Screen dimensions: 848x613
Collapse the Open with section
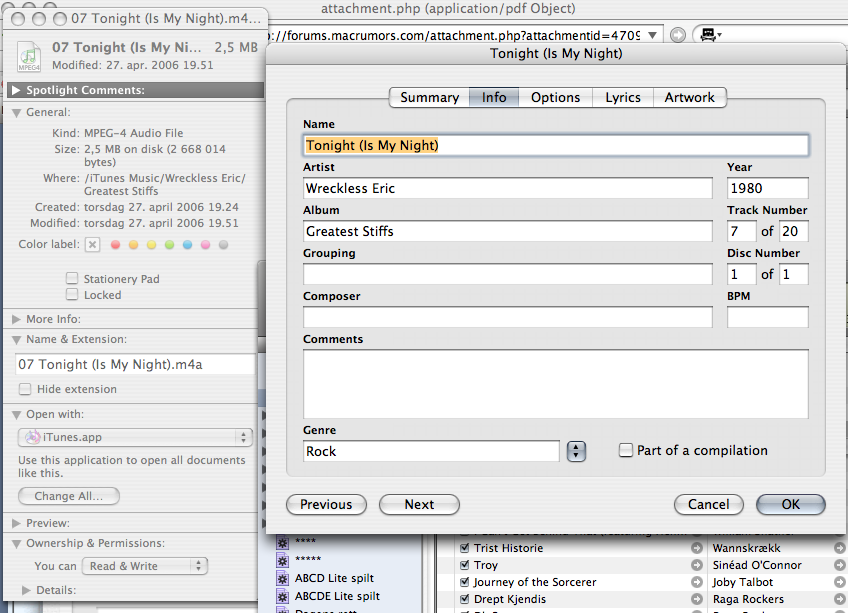click(16, 415)
